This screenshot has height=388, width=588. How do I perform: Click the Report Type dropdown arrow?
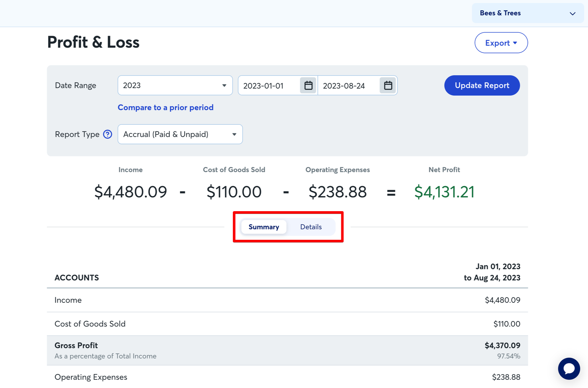click(x=234, y=134)
